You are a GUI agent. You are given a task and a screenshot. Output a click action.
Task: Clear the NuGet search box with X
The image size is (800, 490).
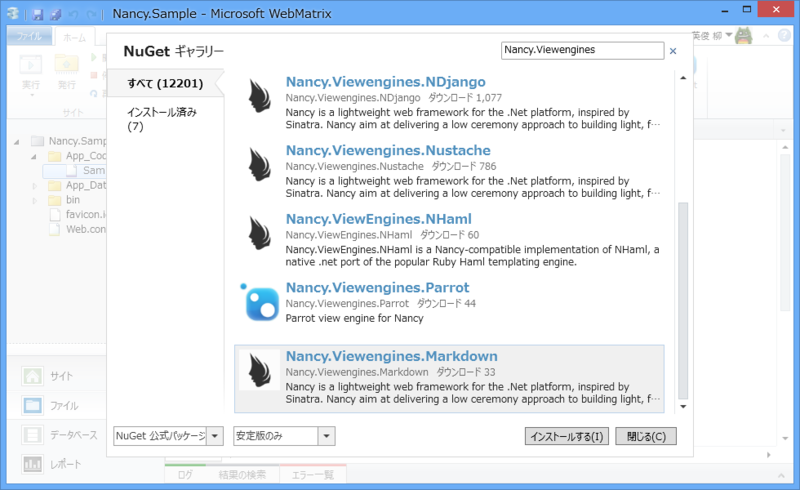[673, 51]
